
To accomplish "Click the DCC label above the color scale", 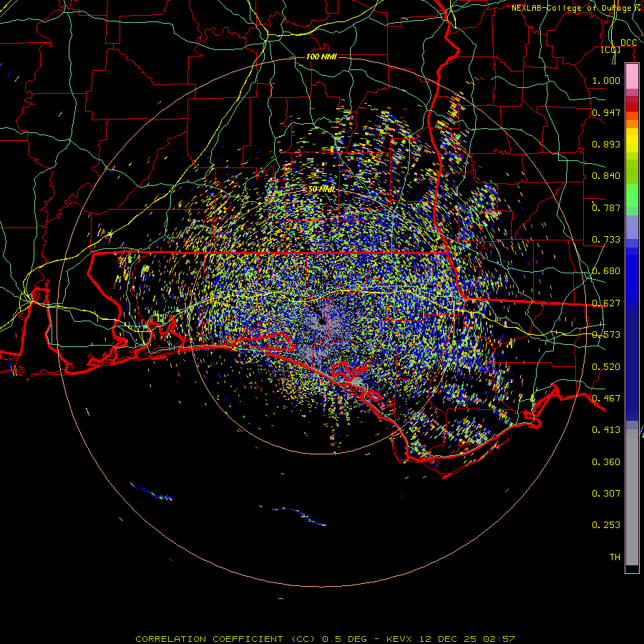I will [x=628, y=43].
